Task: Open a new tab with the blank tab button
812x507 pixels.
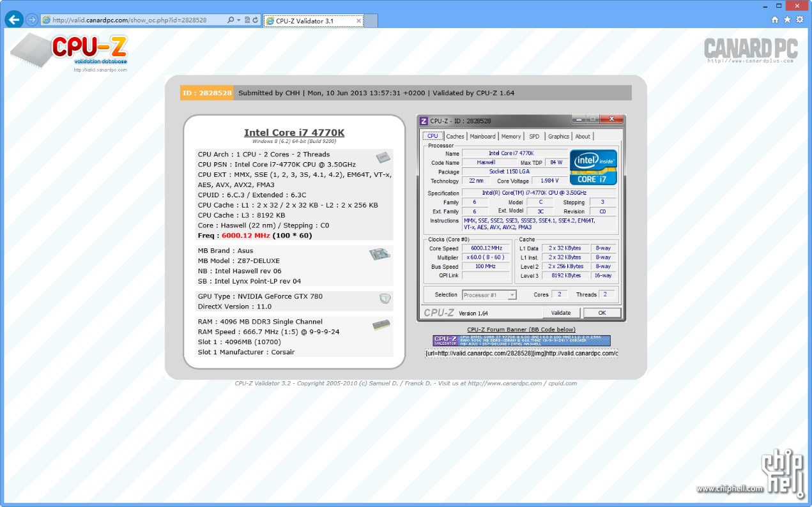Action: (x=371, y=21)
